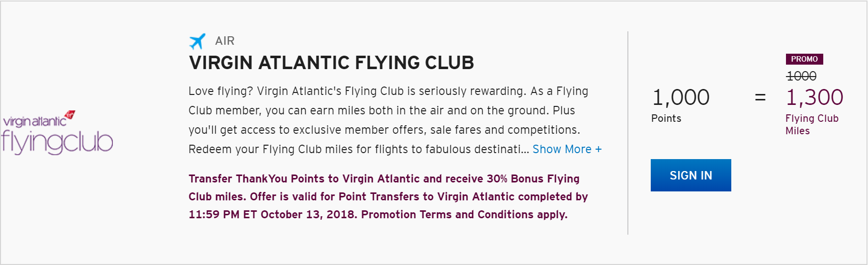The height and width of the screenshot is (265, 868).
Task: Click the October 13, 2018 date text
Action: point(309,214)
